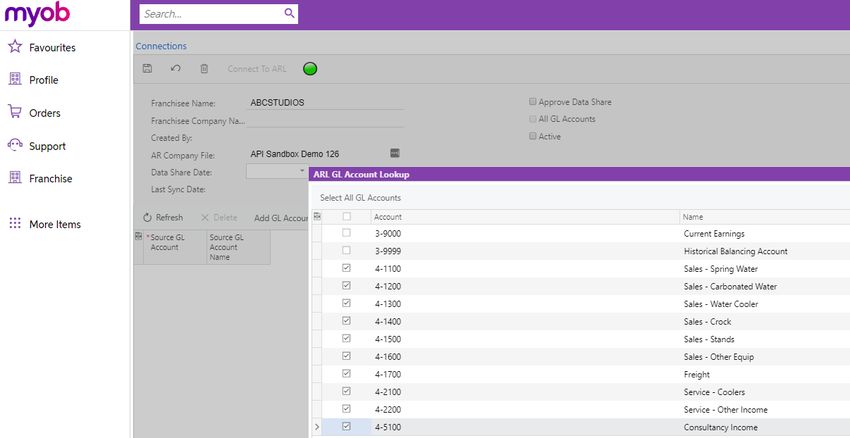Click the grid Delete button

click(x=219, y=217)
